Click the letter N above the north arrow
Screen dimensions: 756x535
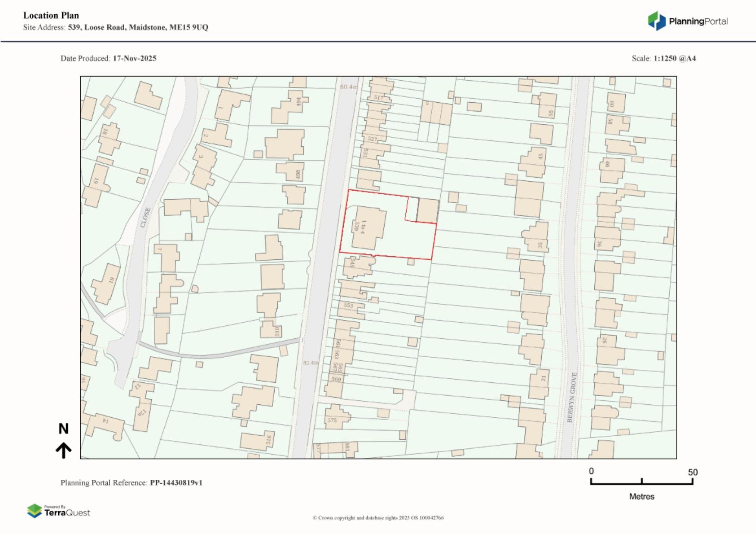tap(63, 429)
